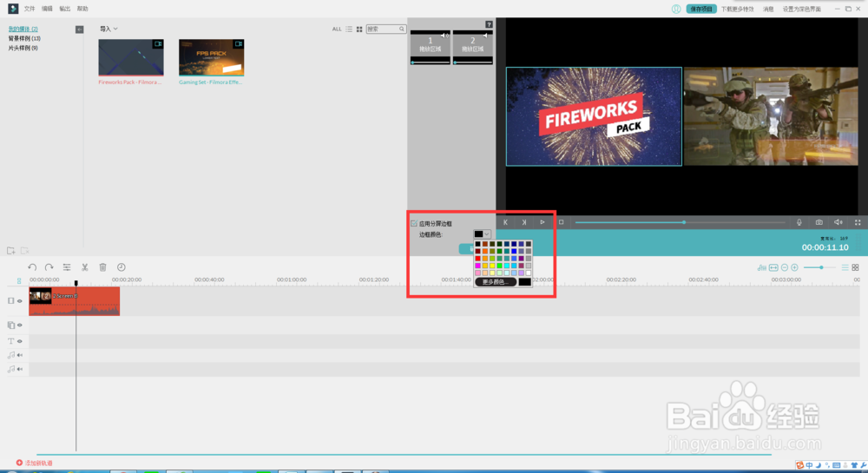Mute the second music track
The image size is (868, 473).
tap(19, 369)
